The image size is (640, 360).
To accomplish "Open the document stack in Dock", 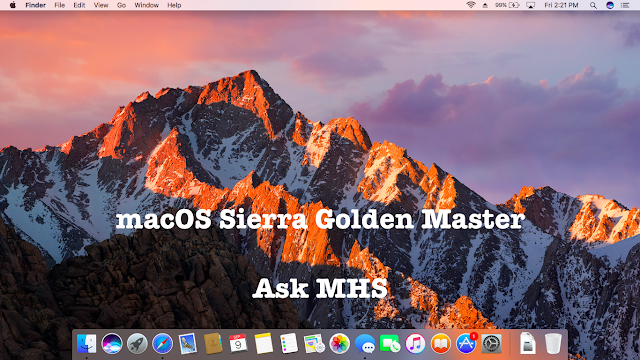I will pos(528,343).
